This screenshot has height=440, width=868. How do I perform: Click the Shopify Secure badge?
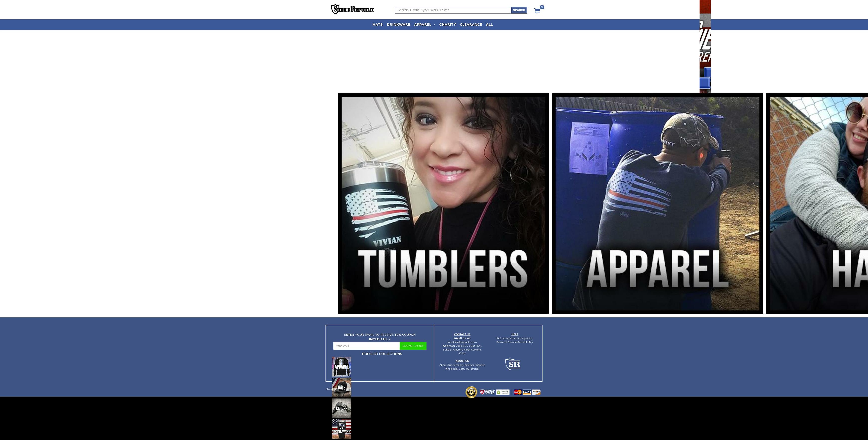point(503,392)
